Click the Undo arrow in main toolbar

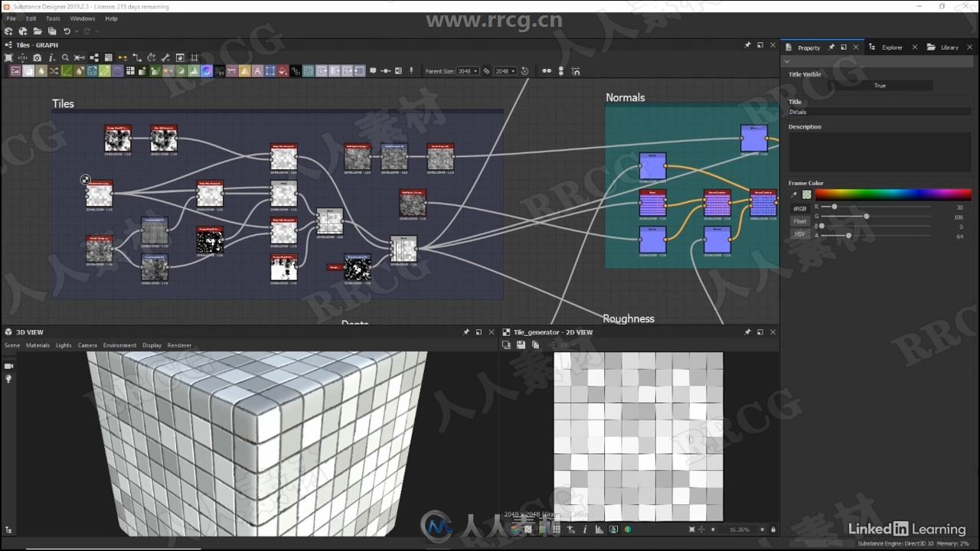(x=67, y=31)
